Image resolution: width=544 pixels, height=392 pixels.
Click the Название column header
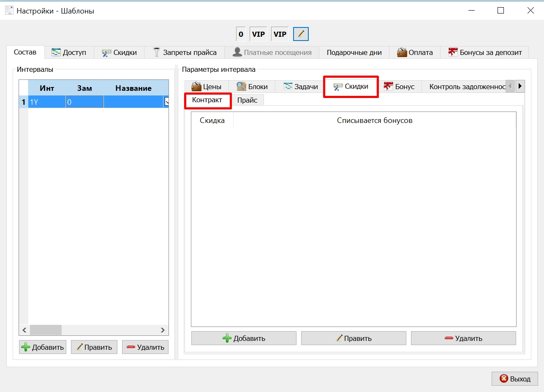(133, 88)
